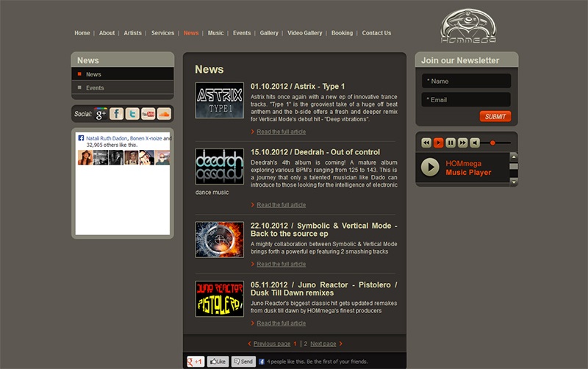This screenshot has width=588, height=369.
Task: Mute the music player speaker icon
Action: (476, 143)
